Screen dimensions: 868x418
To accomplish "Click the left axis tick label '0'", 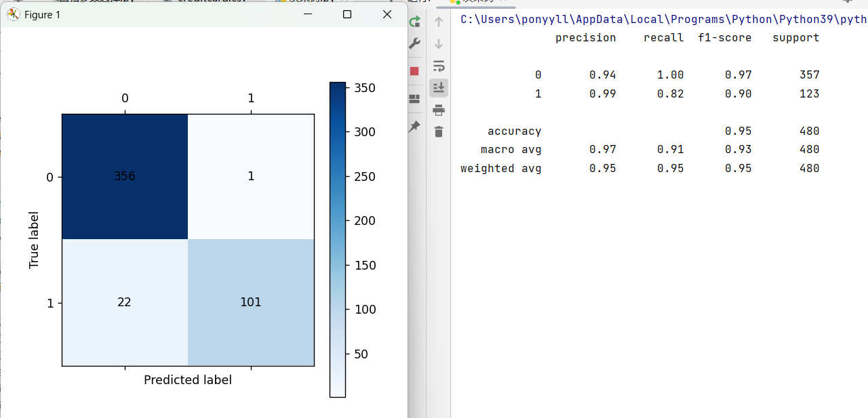I will pos(50,177).
